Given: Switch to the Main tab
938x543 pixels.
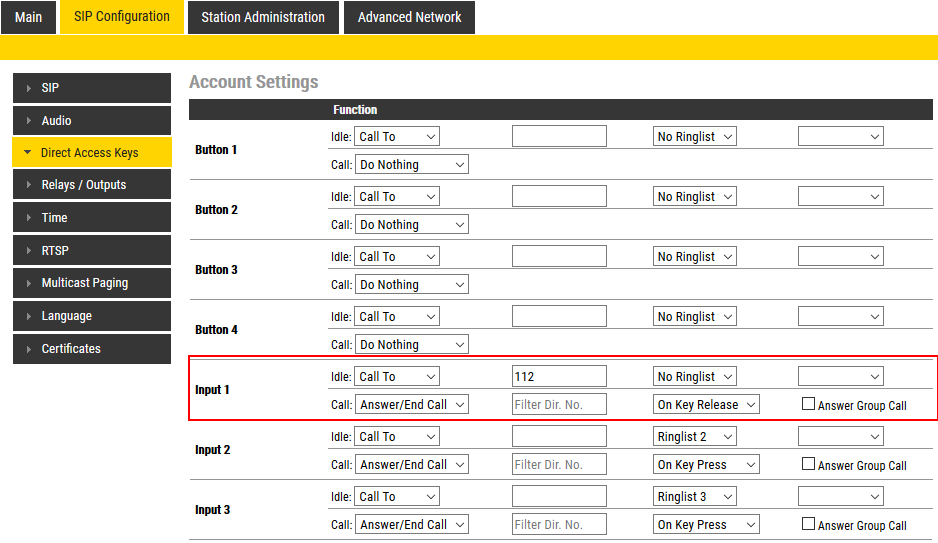Looking at the screenshot, I should point(28,17).
